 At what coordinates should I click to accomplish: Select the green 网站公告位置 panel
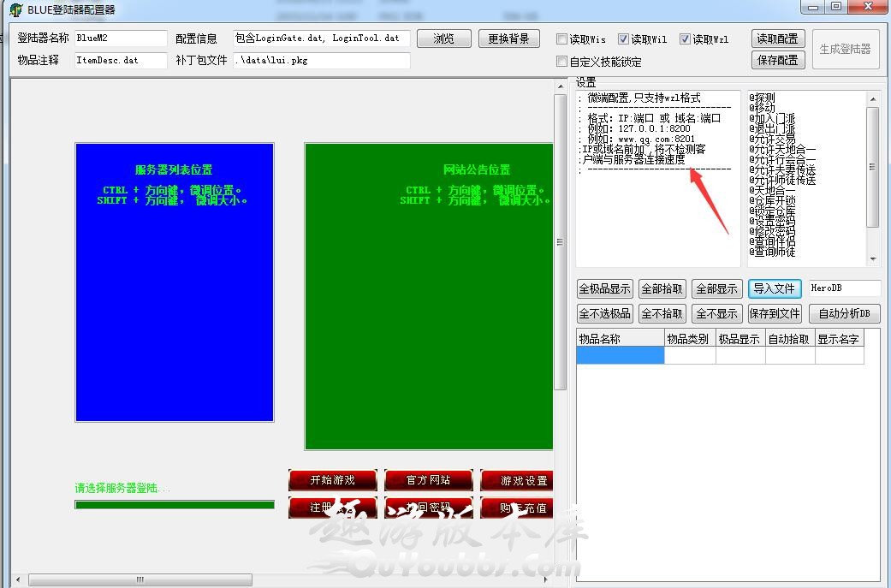click(428, 295)
